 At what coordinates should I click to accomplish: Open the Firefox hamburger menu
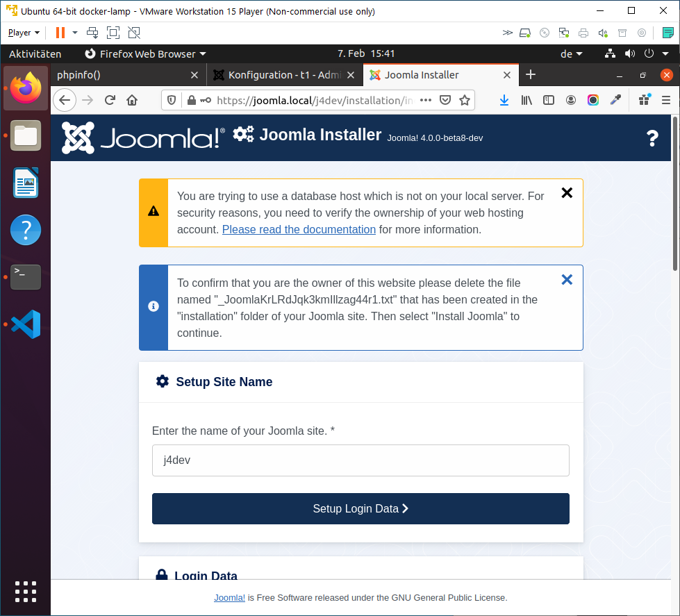click(x=666, y=101)
